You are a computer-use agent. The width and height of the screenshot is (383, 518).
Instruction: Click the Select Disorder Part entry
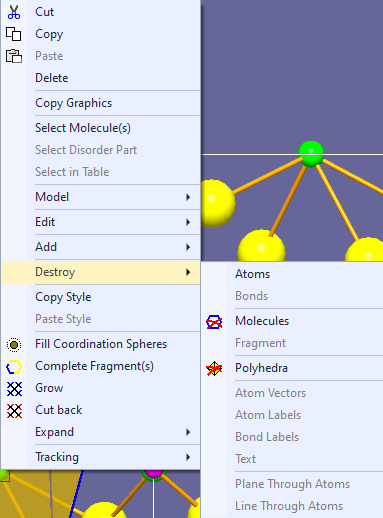coord(101,150)
